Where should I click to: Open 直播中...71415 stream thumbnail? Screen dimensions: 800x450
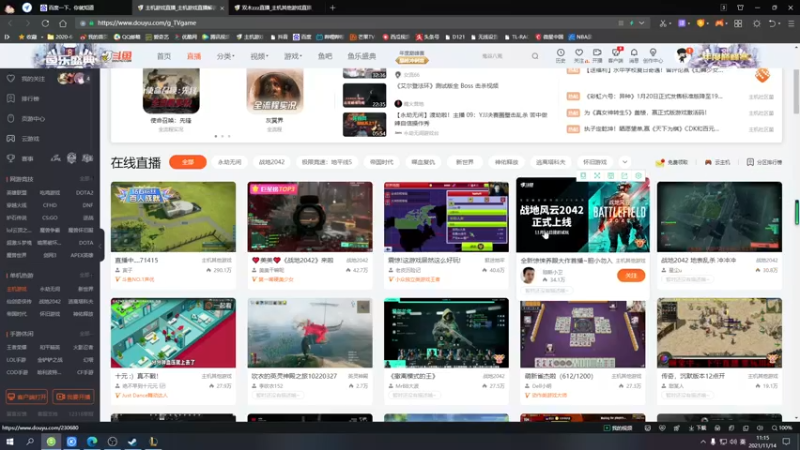coord(173,217)
